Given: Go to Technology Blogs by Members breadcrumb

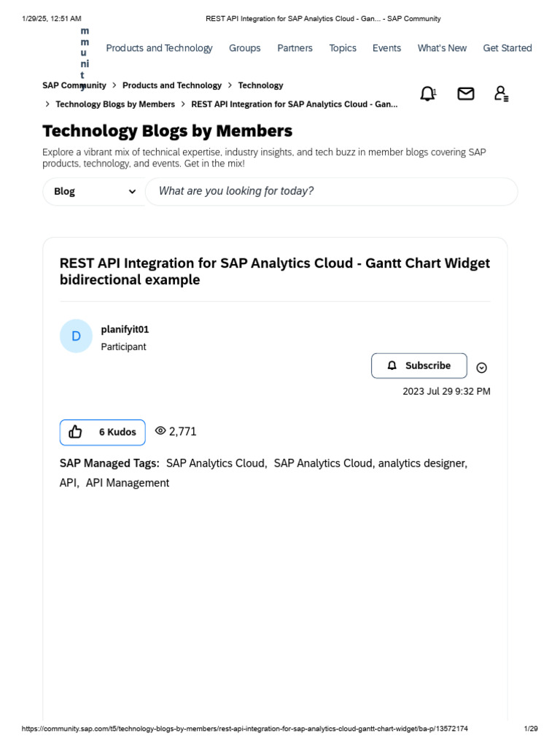Looking at the screenshot, I should click(x=115, y=104).
